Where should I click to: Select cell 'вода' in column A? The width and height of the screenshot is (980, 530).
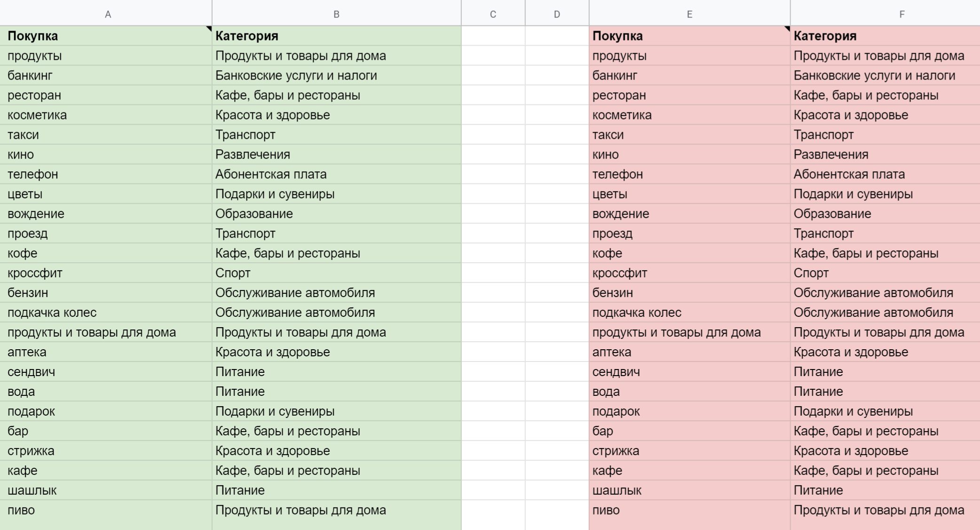pyautogui.click(x=106, y=392)
